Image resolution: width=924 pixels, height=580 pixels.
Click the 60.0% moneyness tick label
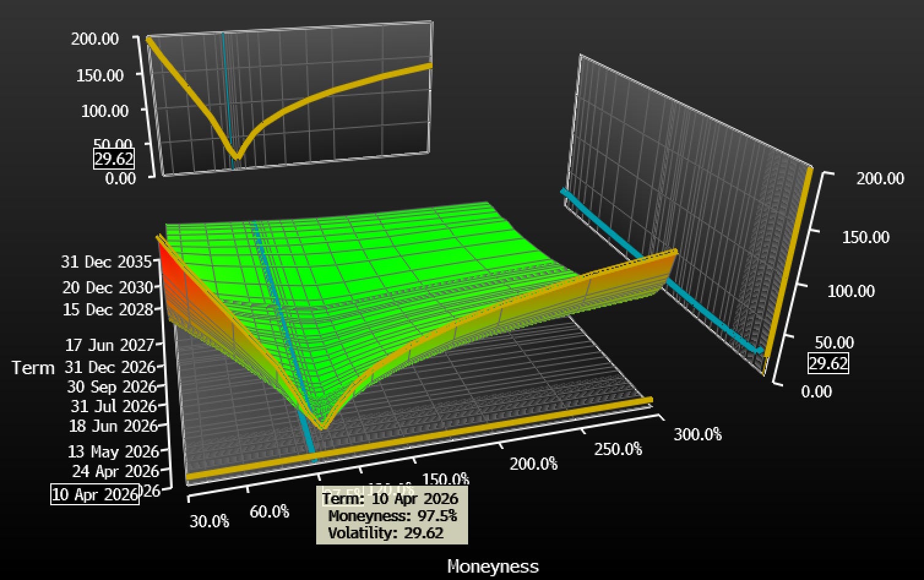coord(270,511)
